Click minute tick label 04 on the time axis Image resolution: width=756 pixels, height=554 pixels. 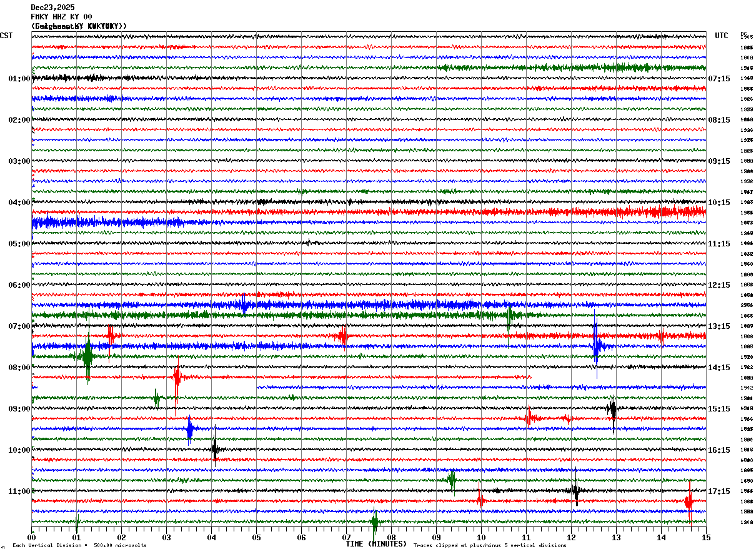point(211,537)
